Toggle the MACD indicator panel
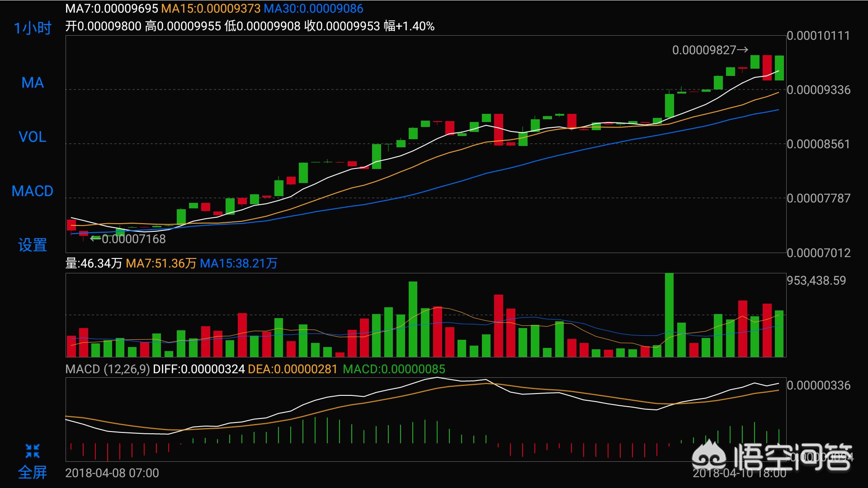 (x=33, y=191)
